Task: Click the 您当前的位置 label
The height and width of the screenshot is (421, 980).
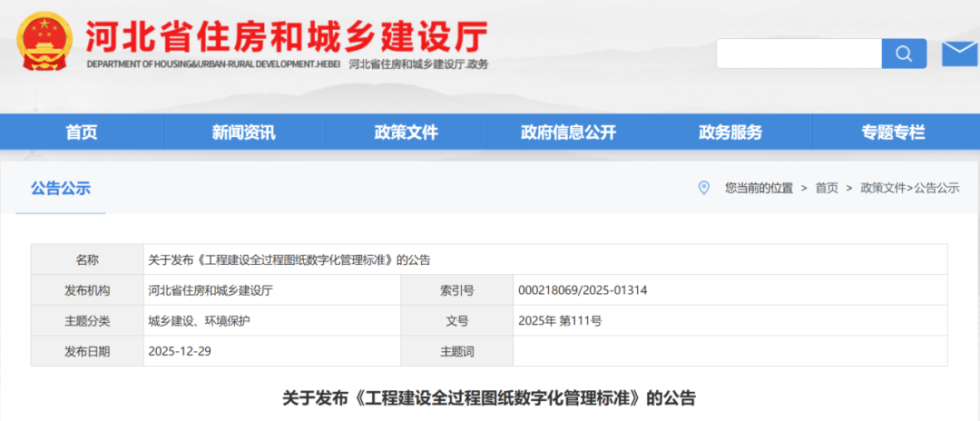Action: pos(759,188)
